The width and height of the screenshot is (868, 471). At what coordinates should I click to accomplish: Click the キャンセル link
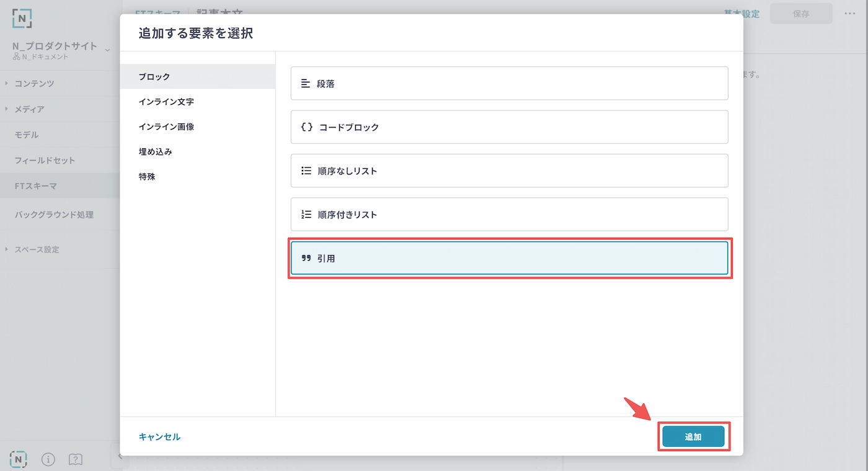click(x=159, y=437)
